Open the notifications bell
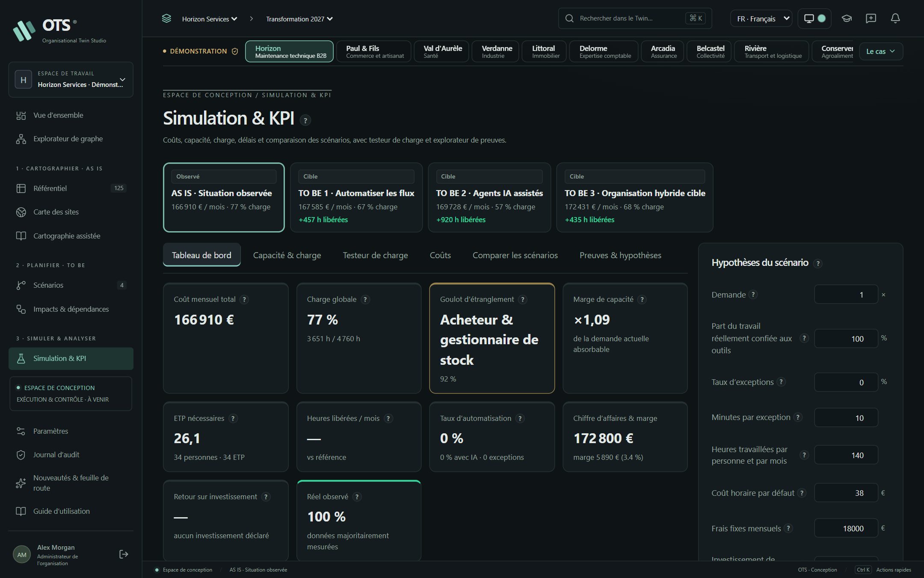 point(895,18)
